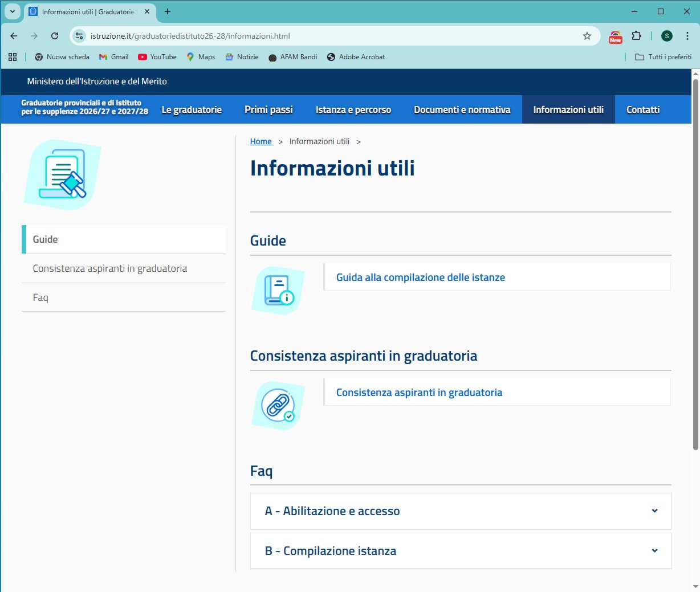
Task: Open the YouTube bookmark
Action: (x=157, y=57)
